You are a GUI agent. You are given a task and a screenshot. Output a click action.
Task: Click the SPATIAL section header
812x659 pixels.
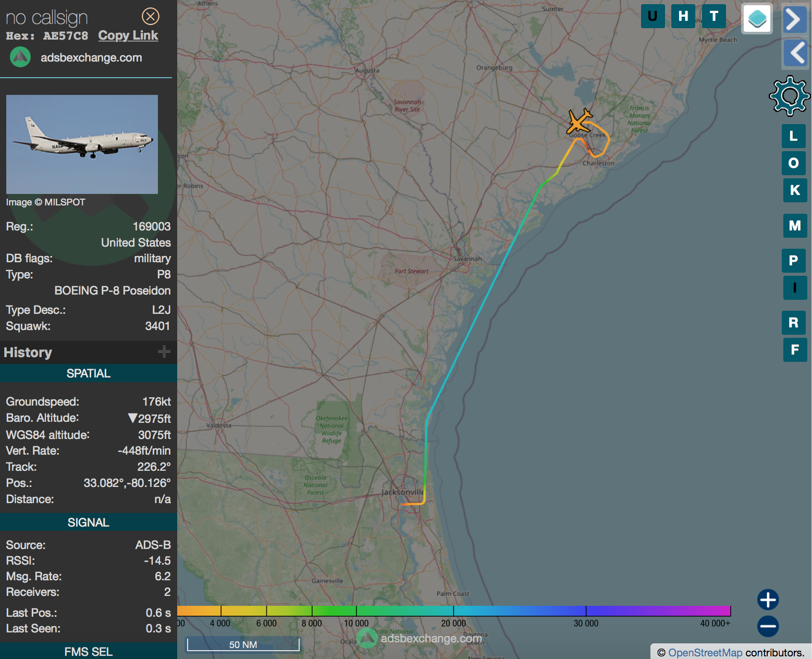point(89,373)
